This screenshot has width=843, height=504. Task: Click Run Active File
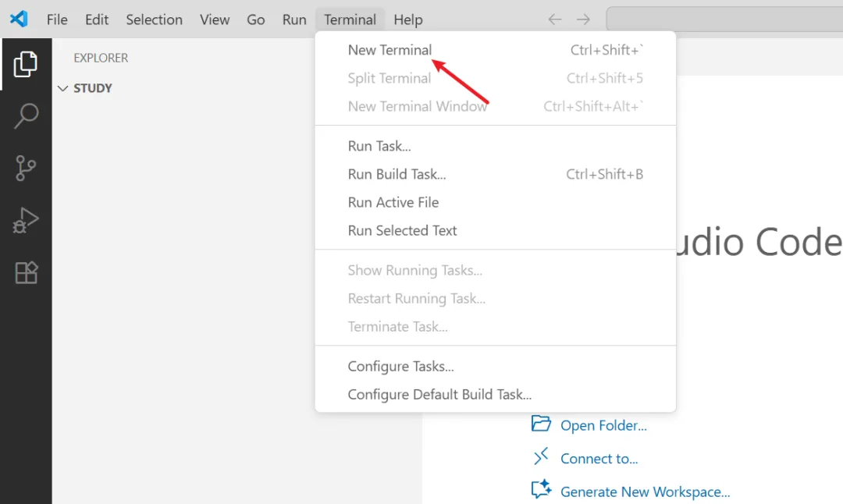393,202
